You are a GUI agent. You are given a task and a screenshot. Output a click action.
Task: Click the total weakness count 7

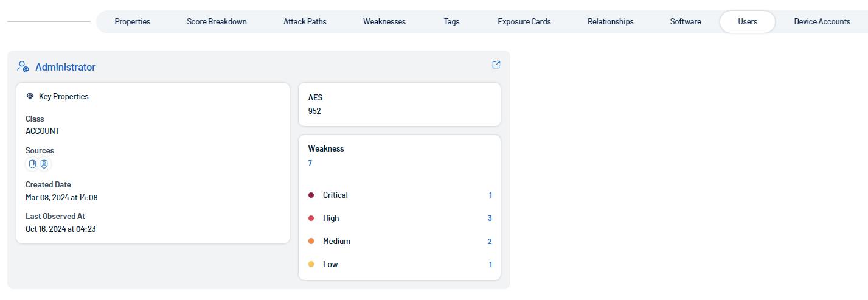tap(310, 163)
